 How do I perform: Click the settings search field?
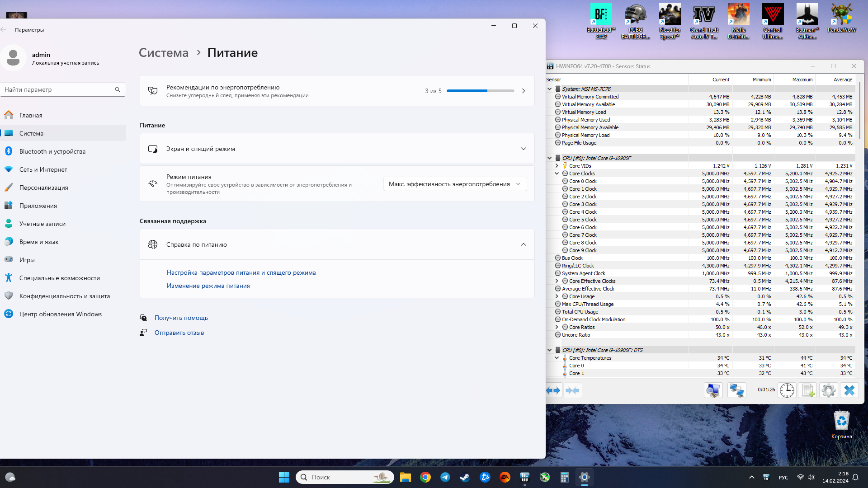click(59, 89)
